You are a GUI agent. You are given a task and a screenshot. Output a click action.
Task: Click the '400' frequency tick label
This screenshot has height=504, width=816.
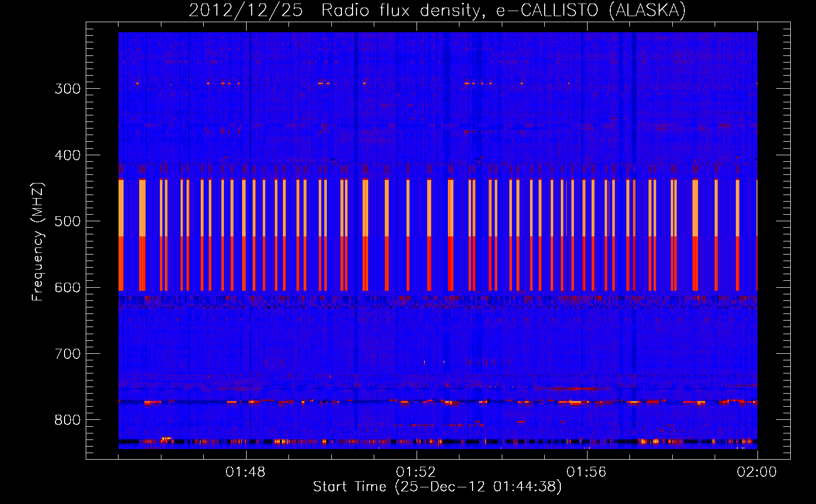[68, 155]
